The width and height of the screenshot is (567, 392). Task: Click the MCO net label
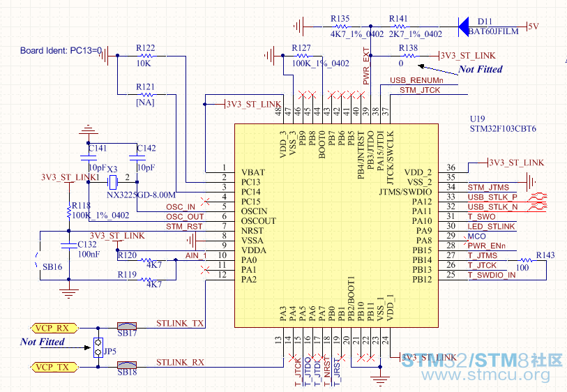click(476, 236)
